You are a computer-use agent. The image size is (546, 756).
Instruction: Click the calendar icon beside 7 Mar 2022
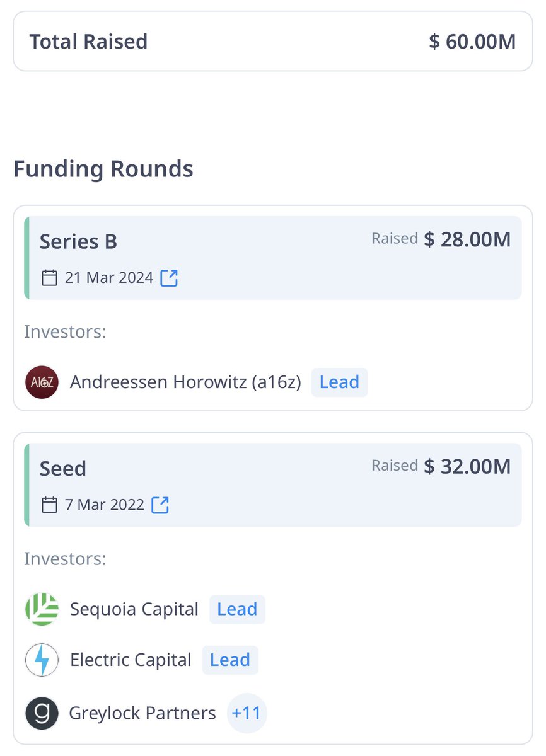(49, 505)
